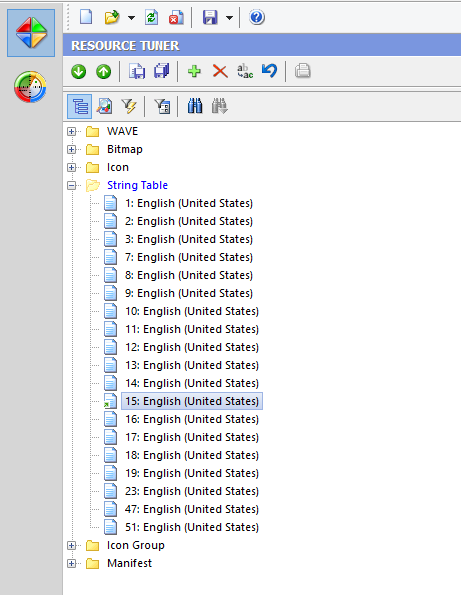Expand the WAVE folder

pos(71,131)
